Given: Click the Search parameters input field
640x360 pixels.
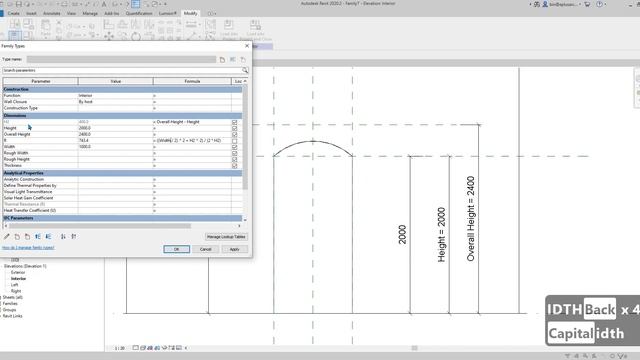Looking at the screenshot, I should pyautogui.click(x=122, y=70).
